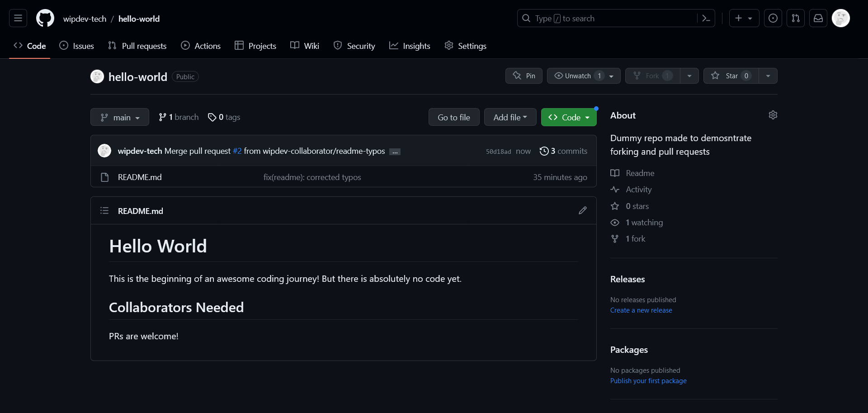Open the green Code dropdown
Screen dimensions: 868x413
[569, 117]
